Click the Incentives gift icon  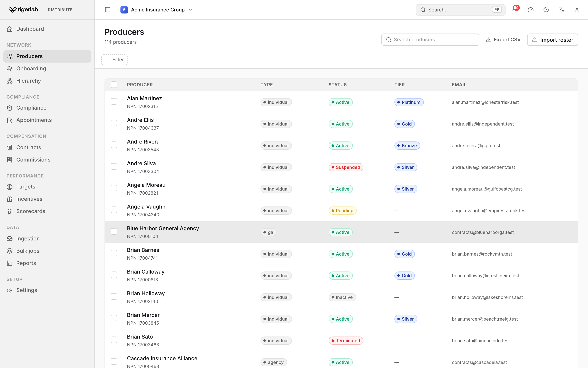pyautogui.click(x=10, y=199)
